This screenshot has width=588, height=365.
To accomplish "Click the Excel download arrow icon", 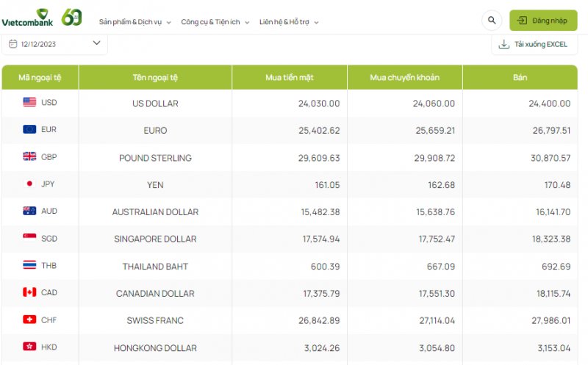I will [503, 44].
